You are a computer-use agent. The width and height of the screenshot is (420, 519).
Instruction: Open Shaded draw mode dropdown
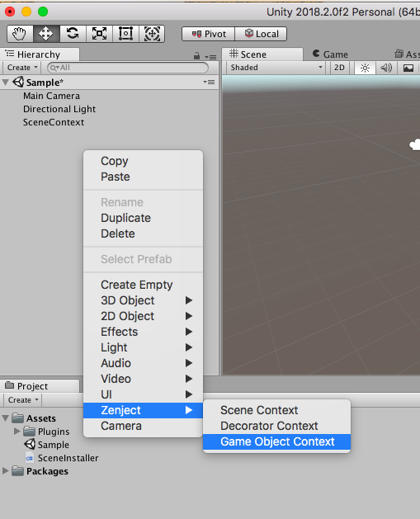pyautogui.click(x=276, y=68)
